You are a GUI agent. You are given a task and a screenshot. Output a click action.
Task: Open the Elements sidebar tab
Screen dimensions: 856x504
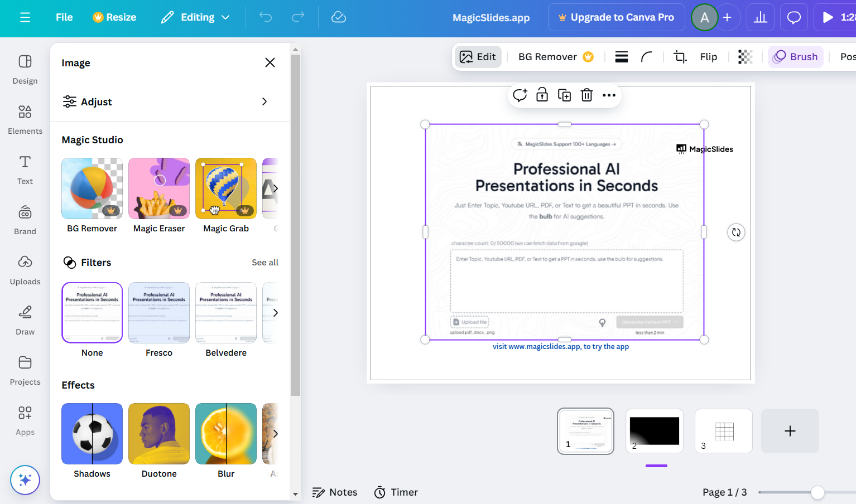tap(25, 120)
